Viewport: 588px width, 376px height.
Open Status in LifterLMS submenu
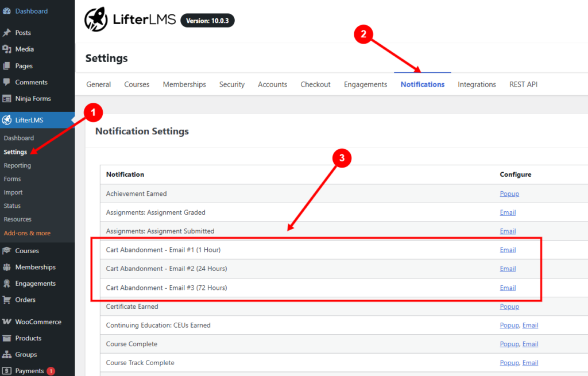[x=12, y=206]
